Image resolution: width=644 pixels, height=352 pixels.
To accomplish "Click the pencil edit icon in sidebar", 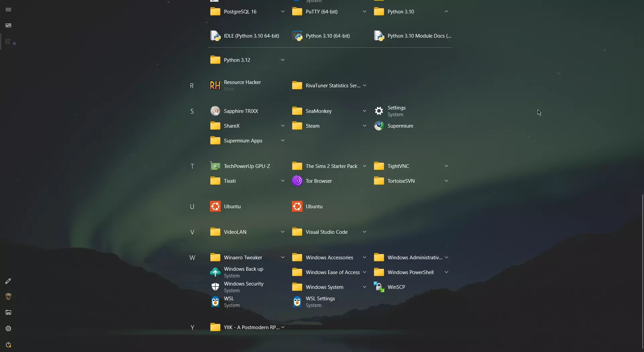I will [8, 281].
